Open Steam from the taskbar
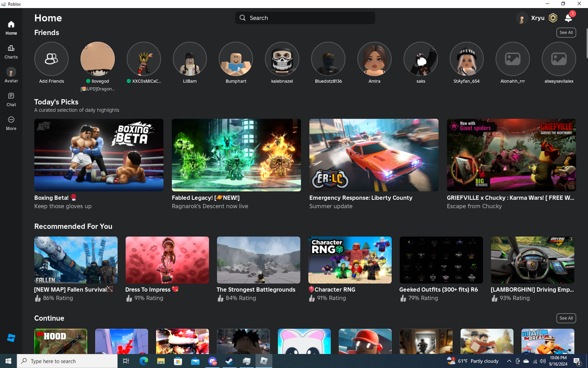 point(229,361)
